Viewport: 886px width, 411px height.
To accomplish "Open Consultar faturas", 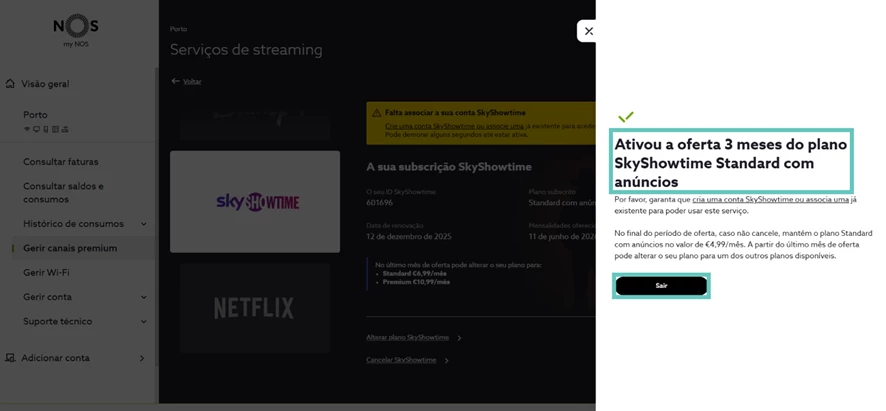I will [x=60, y=162].
